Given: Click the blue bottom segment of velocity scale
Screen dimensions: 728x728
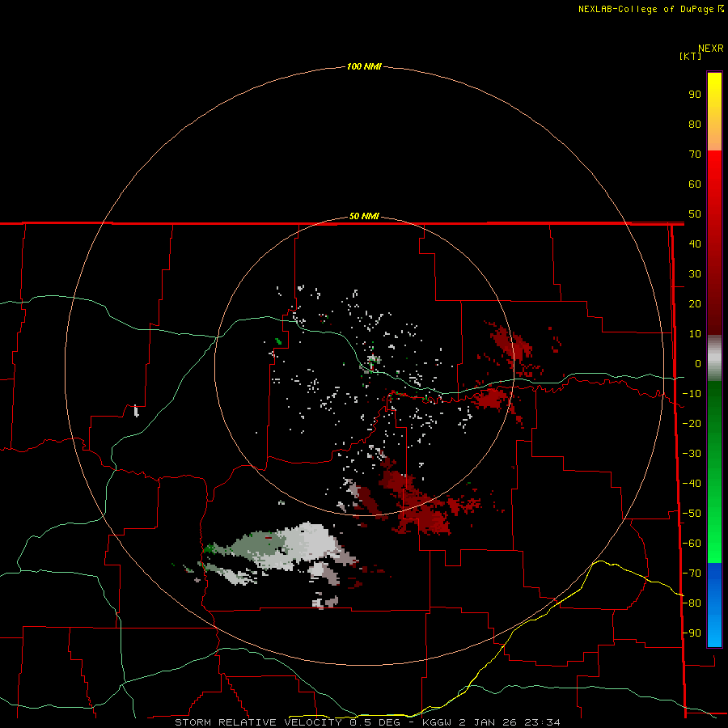Looking at the screenshot, I should pyautogui.click(x=714, y=604).
